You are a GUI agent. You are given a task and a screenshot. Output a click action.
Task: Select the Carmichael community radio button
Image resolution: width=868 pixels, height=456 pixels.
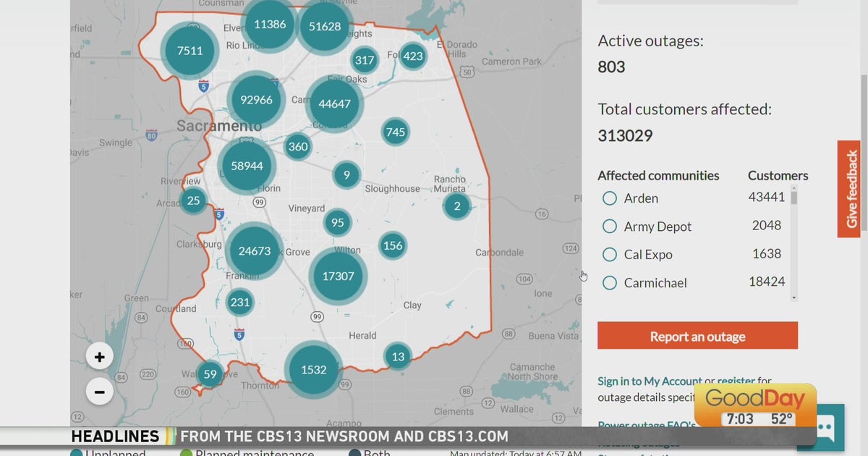click(609, 282)
